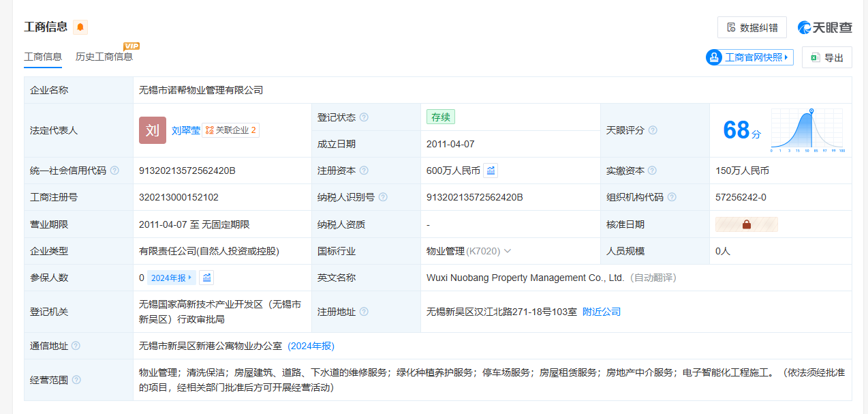Select the 工商信息 tab
Image resolution: width=868 pixels, height=414 pixels.
coord(43,57)
